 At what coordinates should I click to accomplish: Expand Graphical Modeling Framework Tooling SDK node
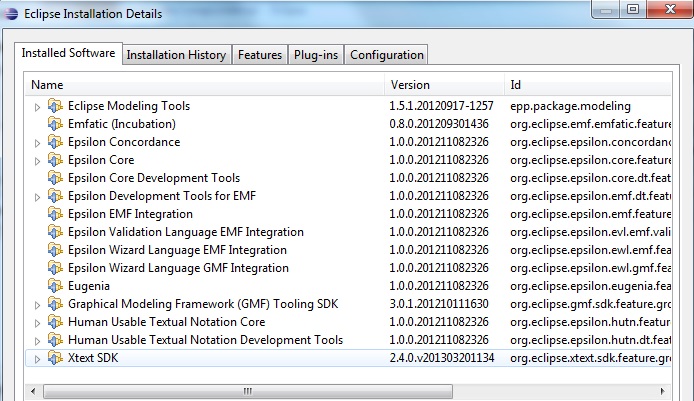37,305
